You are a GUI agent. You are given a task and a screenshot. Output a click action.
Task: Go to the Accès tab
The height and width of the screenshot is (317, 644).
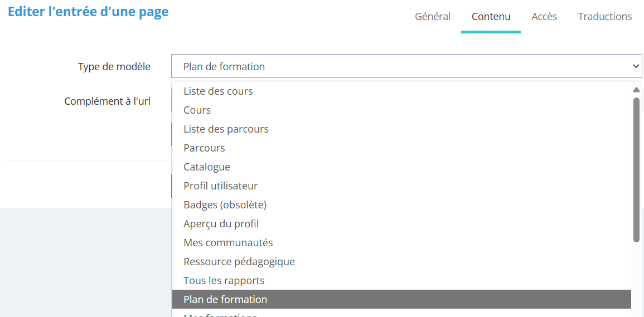[x=544, y=17]
